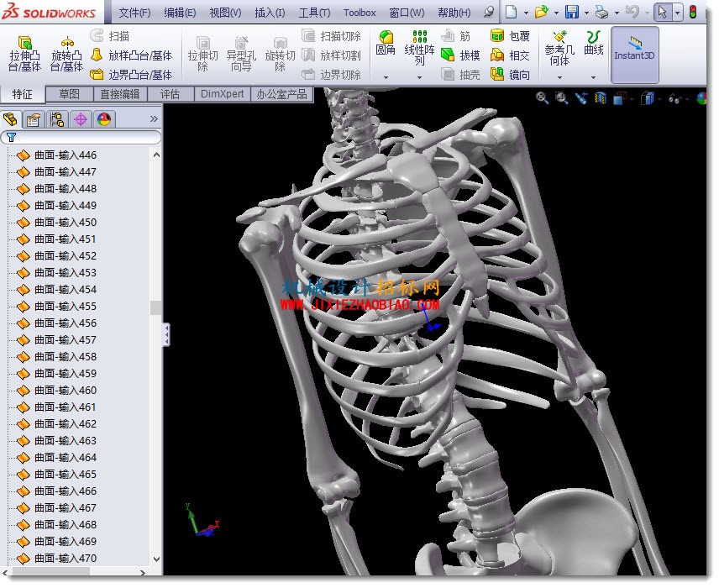Open the 文件(F) menu

pos(134,13)
